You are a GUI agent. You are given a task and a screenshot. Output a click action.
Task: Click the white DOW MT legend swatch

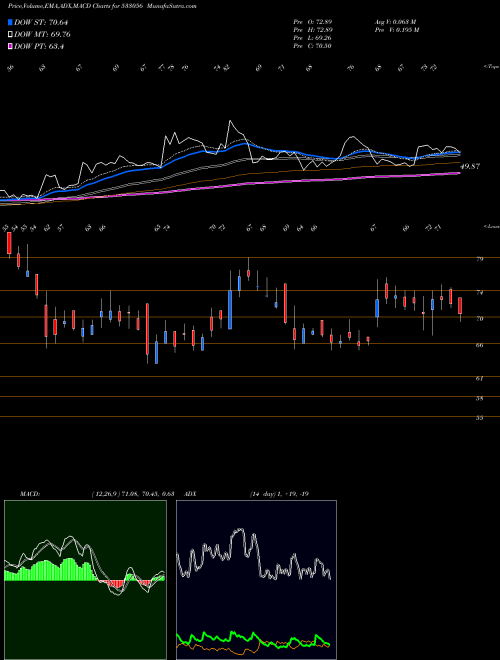click(11, 35)
